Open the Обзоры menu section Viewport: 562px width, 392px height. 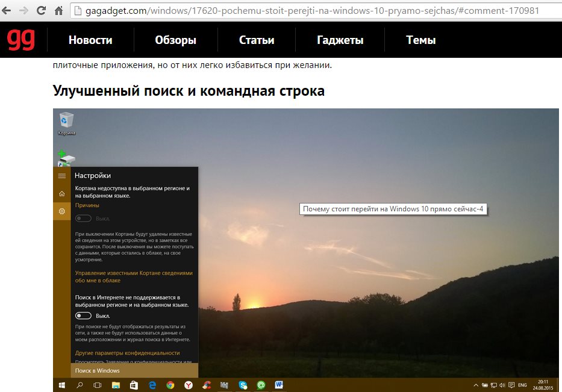pos(175,40)
